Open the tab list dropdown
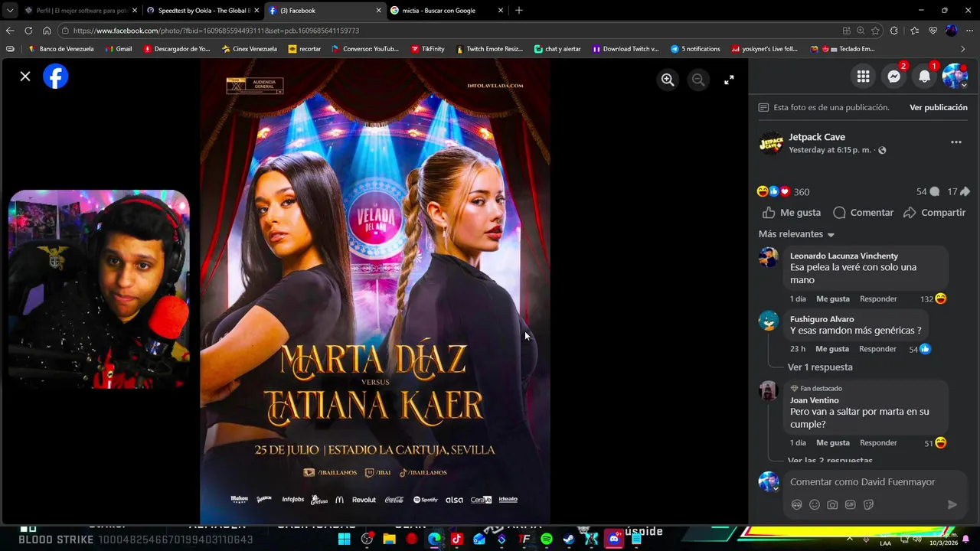This screenshot has height=551, width=980. (x=9, y=11)
